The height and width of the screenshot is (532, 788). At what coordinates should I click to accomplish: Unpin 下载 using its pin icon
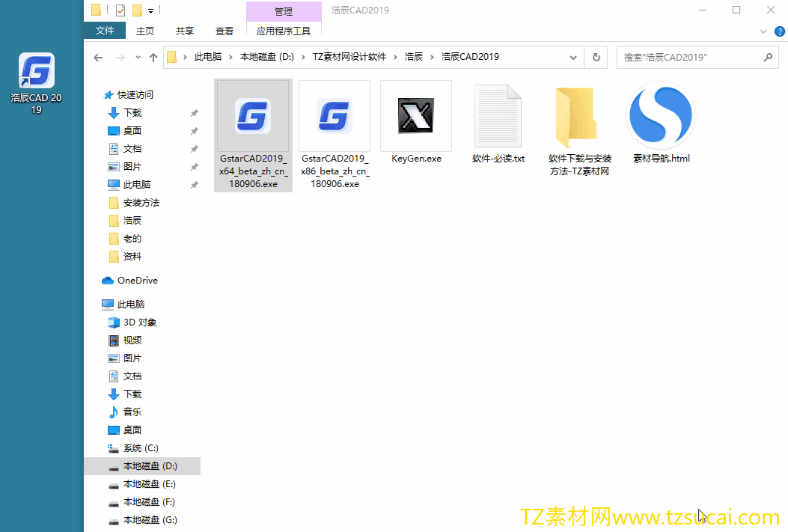pos(194,113)
